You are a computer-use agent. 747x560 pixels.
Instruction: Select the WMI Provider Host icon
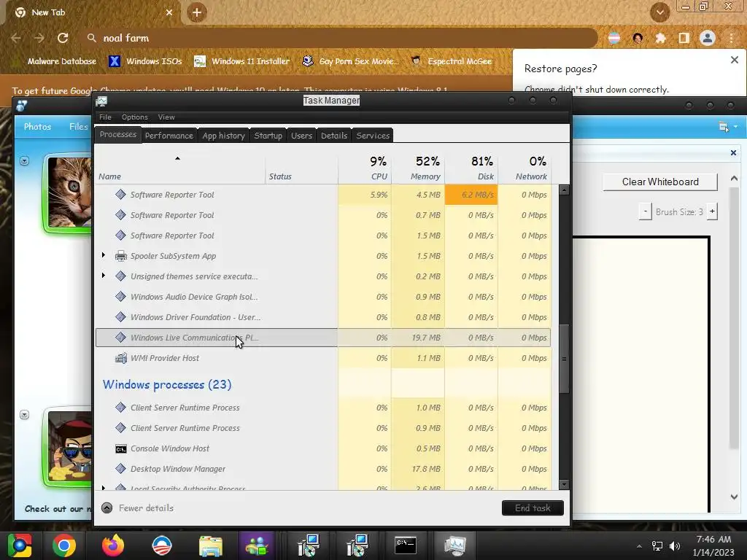[x=121, y=358]
